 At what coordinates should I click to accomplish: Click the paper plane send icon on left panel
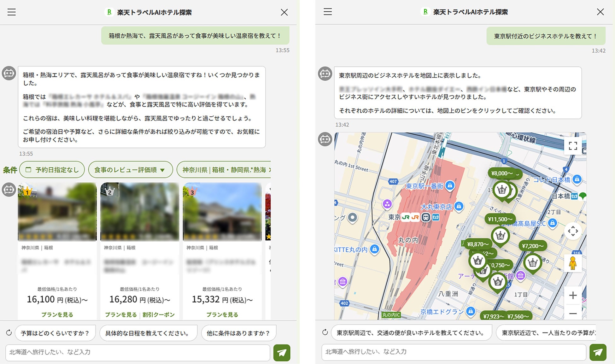point(282,352)
